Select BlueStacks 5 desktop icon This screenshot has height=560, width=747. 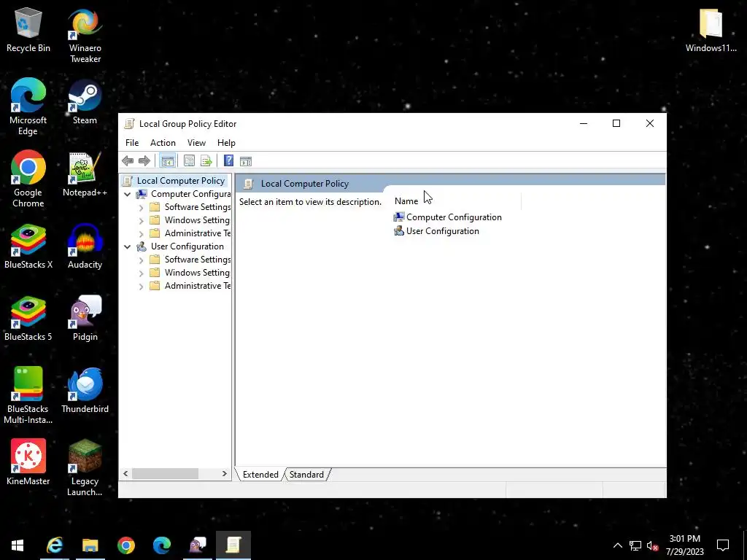point(28,319)
